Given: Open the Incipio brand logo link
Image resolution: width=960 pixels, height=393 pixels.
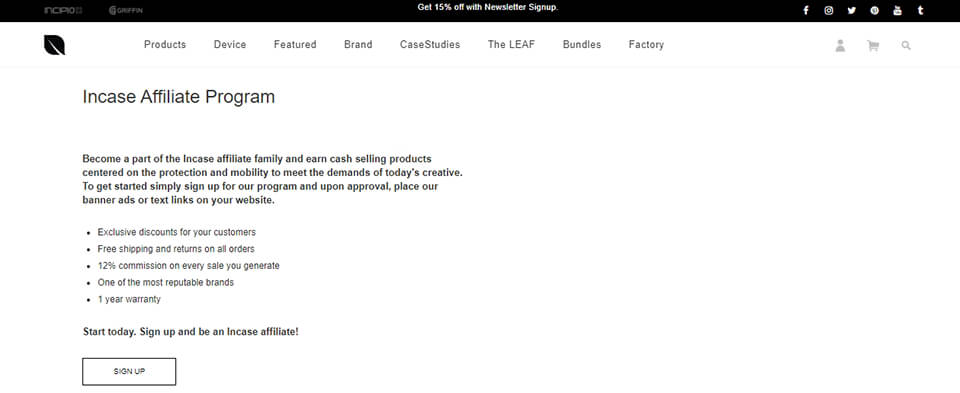Looking at the screenshot, I should (63, 10).
